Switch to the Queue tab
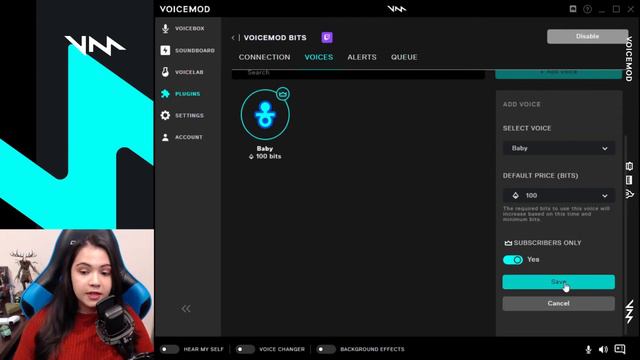640x360 pixels. click(404, 57)
